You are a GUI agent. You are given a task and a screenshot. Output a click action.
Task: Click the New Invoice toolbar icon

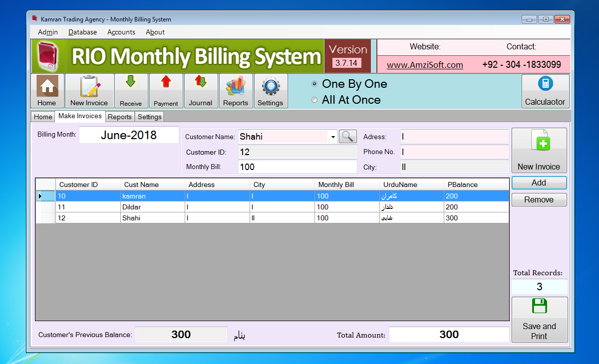click(89, 90)
